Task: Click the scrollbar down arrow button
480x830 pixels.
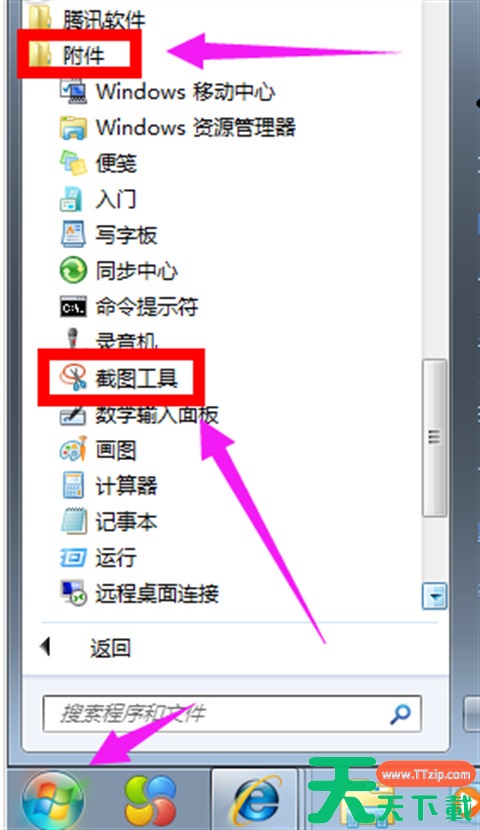Action: [x=434, y=596]
